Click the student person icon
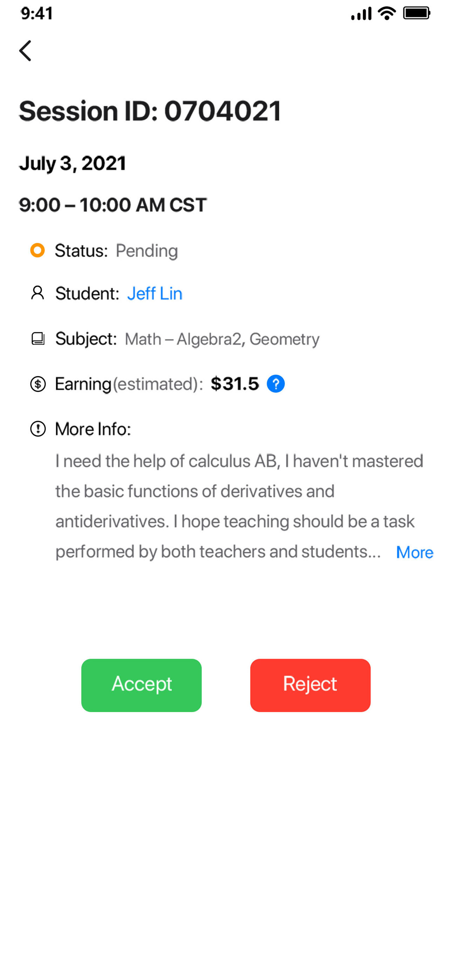452x980 pixels. coord(37,293)
